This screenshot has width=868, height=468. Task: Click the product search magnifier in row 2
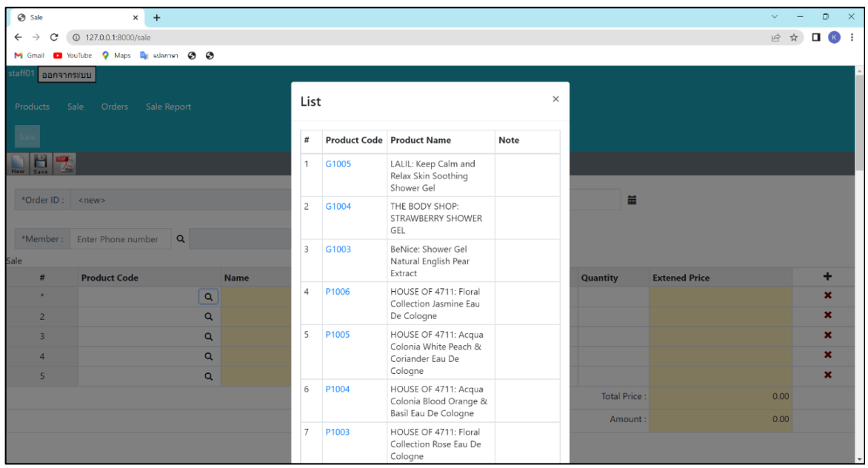tap(208, 315)
